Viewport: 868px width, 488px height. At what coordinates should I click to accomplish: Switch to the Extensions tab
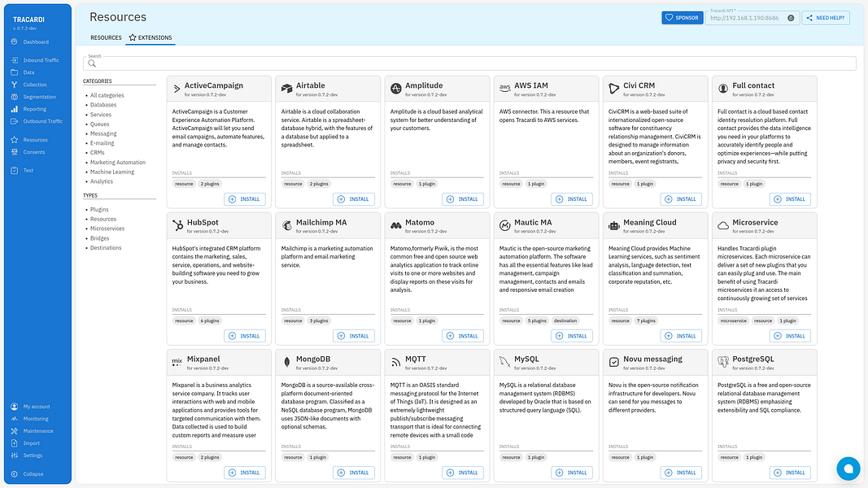tap(150, 37)
